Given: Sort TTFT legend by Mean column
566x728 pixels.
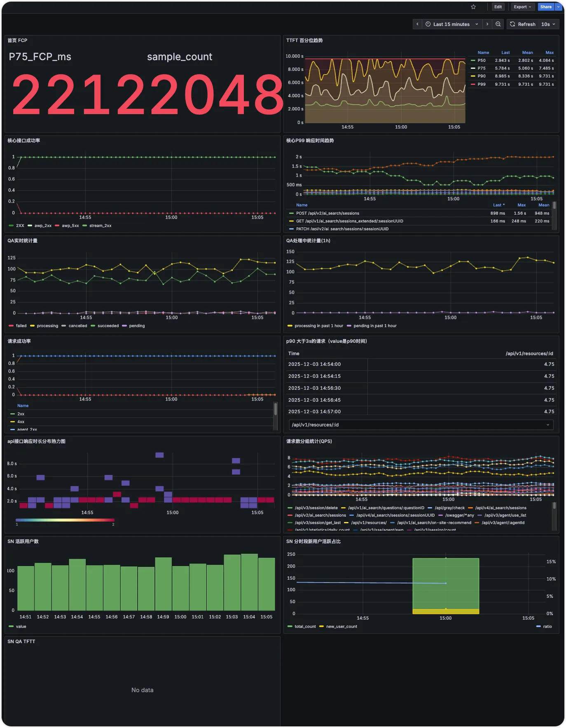Looking at the screenshot, I should click(527, 53).
